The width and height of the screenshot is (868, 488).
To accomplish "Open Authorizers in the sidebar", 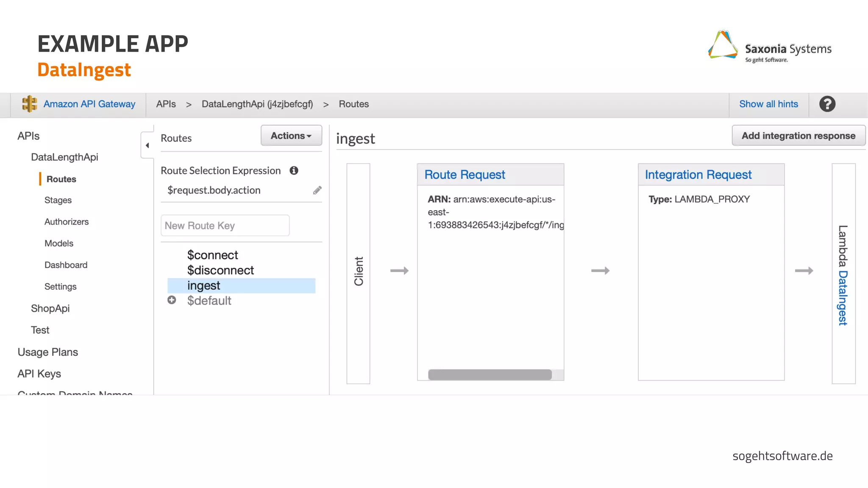I will tap(67, 222).
